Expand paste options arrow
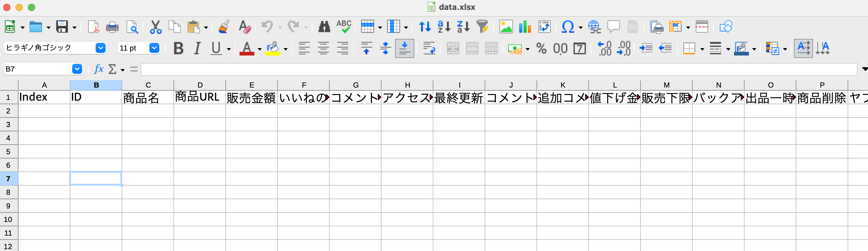 point(206,27)
